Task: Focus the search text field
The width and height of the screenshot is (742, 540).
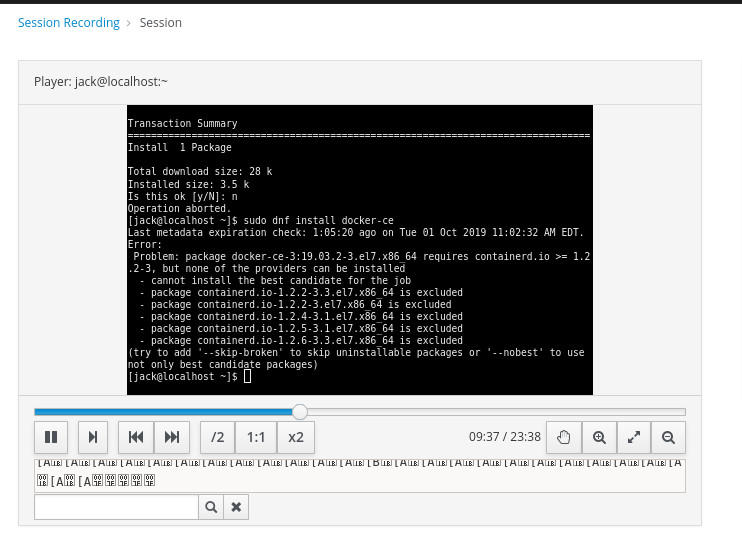Action: [116, 507]
